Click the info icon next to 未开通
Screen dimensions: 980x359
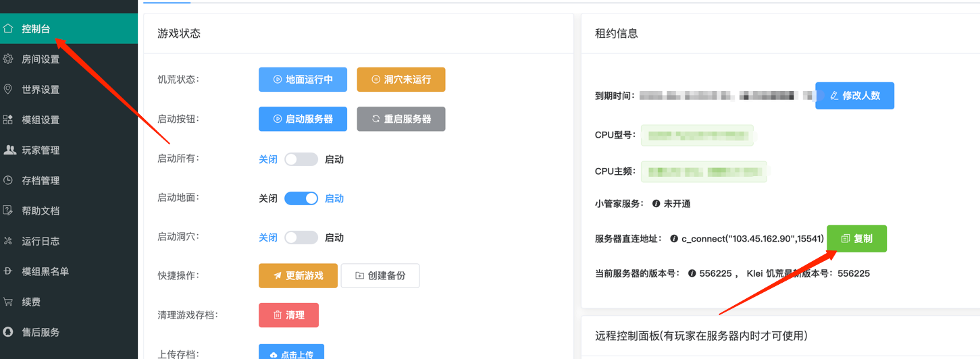point(656,204)
